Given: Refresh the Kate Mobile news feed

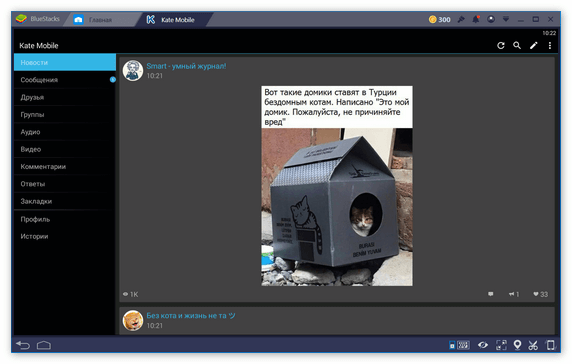Looking at the screenshot, I should tap(501, 46).
